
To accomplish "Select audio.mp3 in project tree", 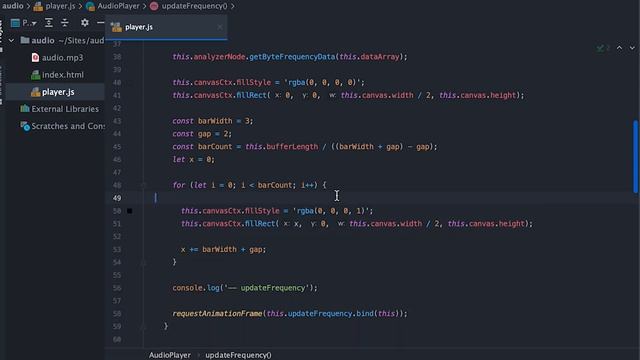I will point(57,58).
